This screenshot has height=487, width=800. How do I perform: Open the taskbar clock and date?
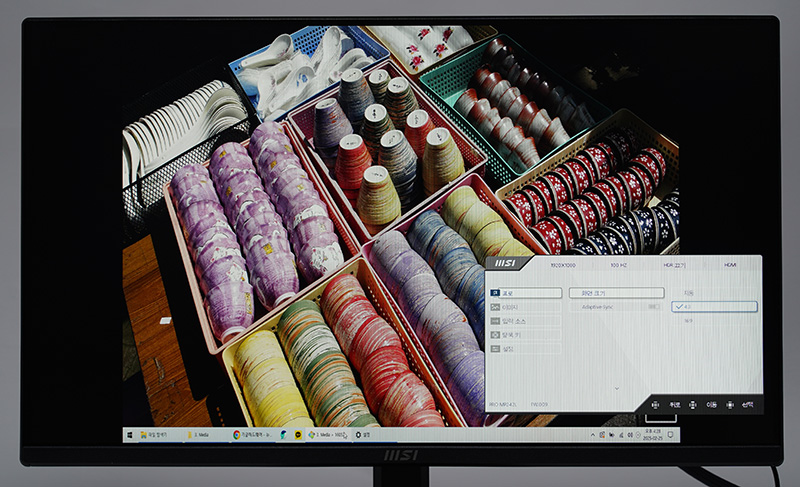pyautogui.click(x=652, y=434)
